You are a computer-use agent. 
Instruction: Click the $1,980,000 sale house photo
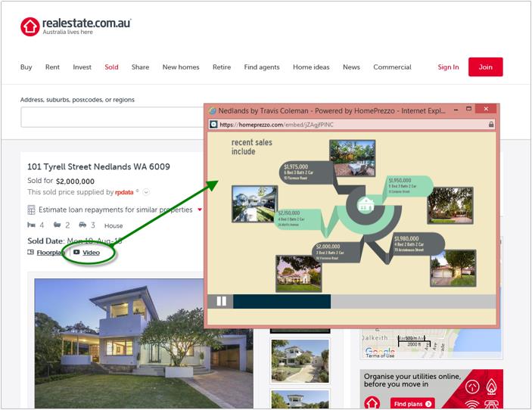click(x=453, y=269)
